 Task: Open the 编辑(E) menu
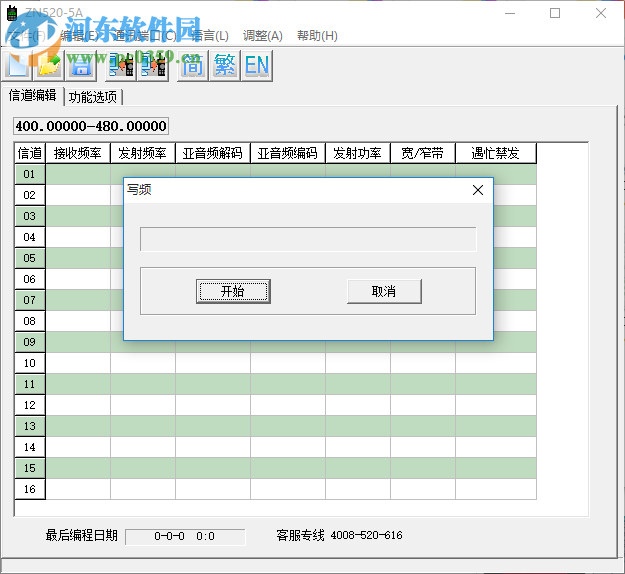[79, 36]
